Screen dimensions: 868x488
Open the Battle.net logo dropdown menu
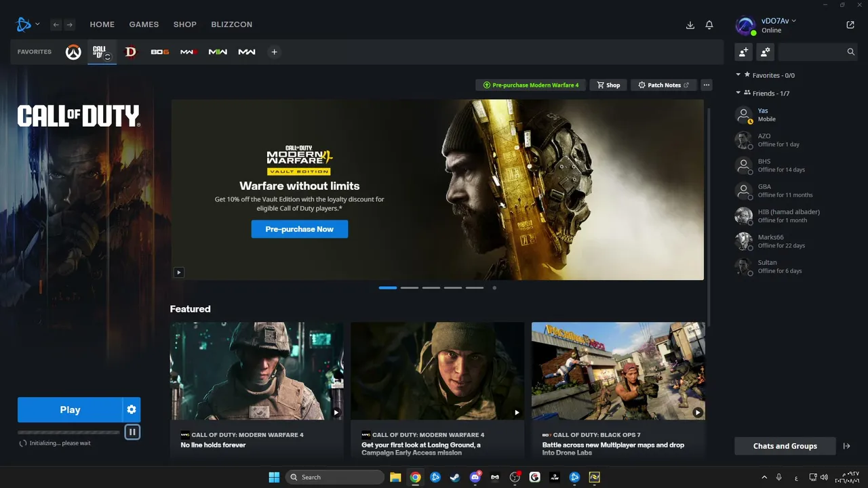pyautogui.click(x=27, y=25)
